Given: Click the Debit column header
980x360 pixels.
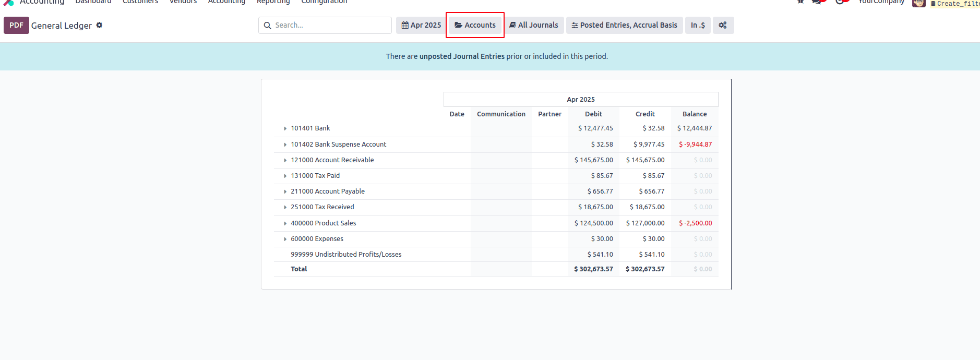Looking at the screenshot, I should point(593,114).
